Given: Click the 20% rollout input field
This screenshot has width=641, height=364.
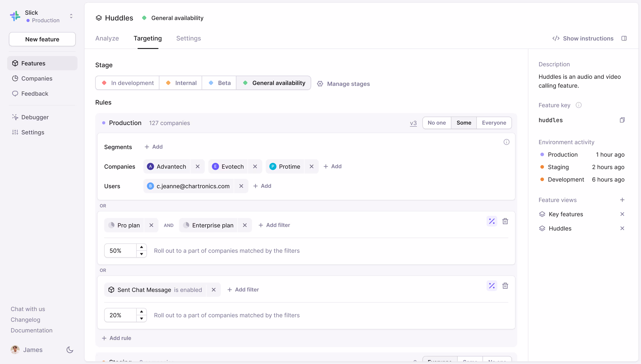Looking at the screenshot, I should 120,315.
